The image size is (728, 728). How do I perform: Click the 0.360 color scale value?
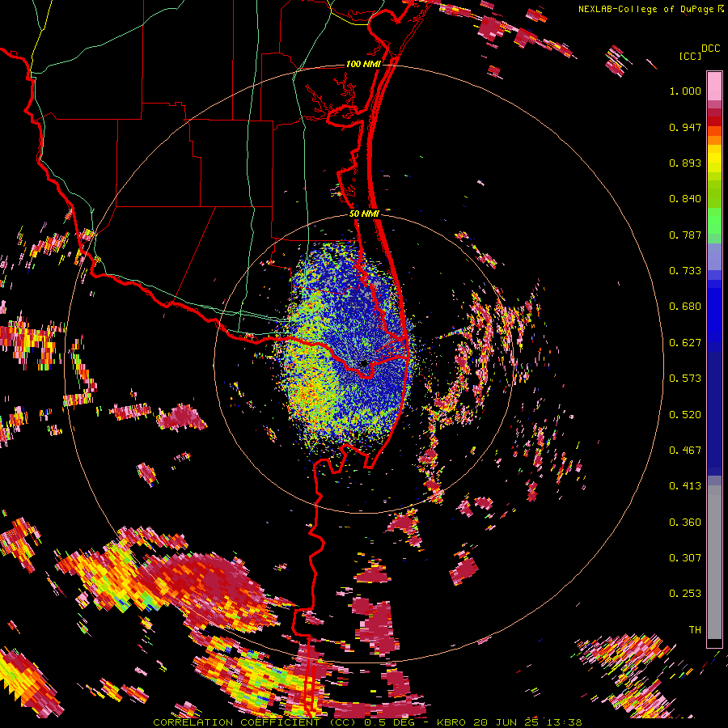(x=685, y=523)
